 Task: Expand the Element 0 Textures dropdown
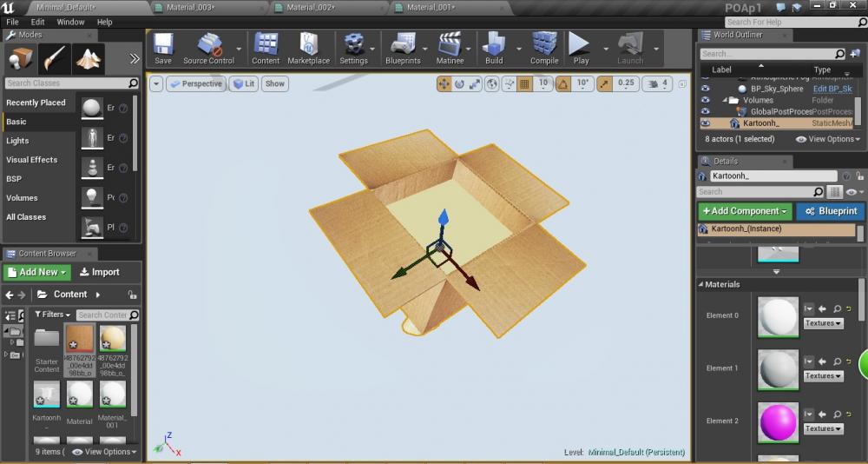[x=823, y=323]
